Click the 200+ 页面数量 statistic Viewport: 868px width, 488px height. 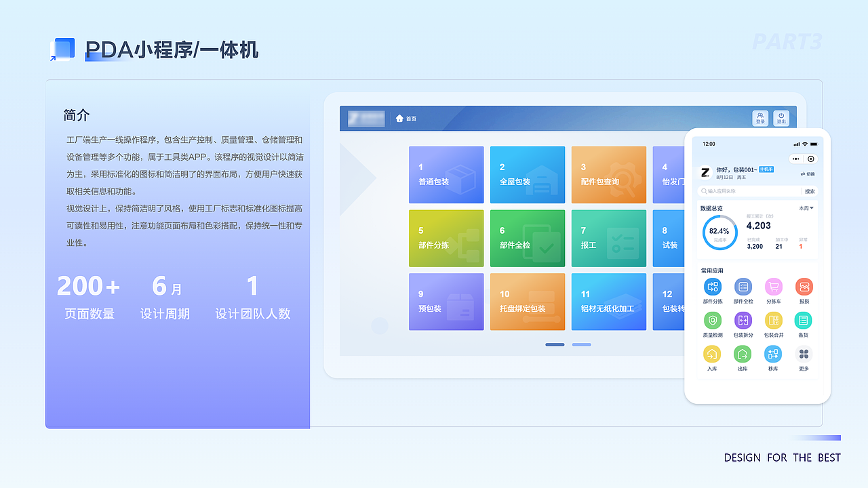pos(89,297)
